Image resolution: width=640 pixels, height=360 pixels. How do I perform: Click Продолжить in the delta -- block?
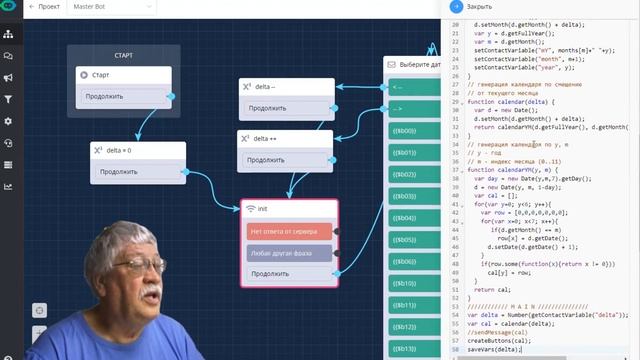pyautogui.click(x=287, y=108)
